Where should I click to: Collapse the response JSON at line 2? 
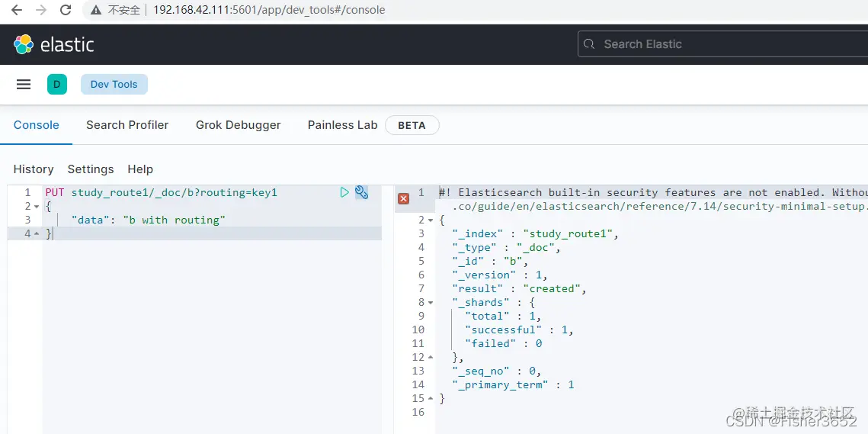pyautogui.click(x=431, y=220)
